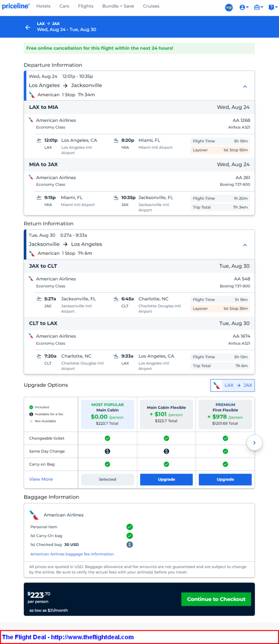
Task: Collapse the departure flight details chevron
Action: click(245, 86)
